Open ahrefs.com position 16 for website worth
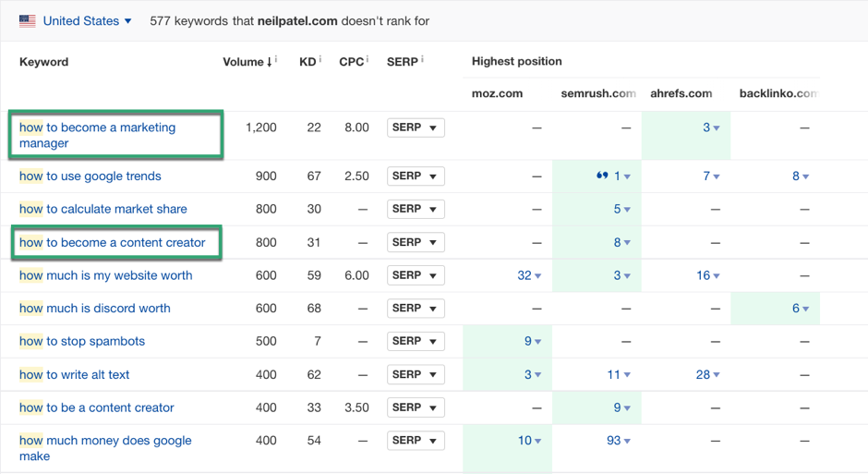Screen dimensions: 868x474 (x=707, y=275)
